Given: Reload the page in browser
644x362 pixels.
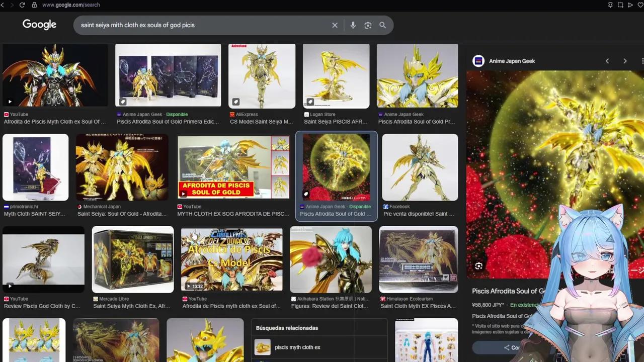Looking at the screenshot, I should pyautogui.click(x=22, y=5).
